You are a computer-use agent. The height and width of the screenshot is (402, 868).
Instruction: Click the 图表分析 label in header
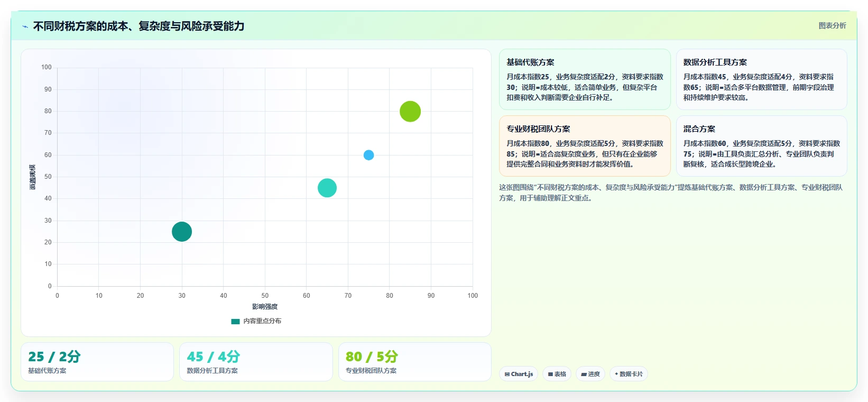pyautogui.click(x=832, y=25)
